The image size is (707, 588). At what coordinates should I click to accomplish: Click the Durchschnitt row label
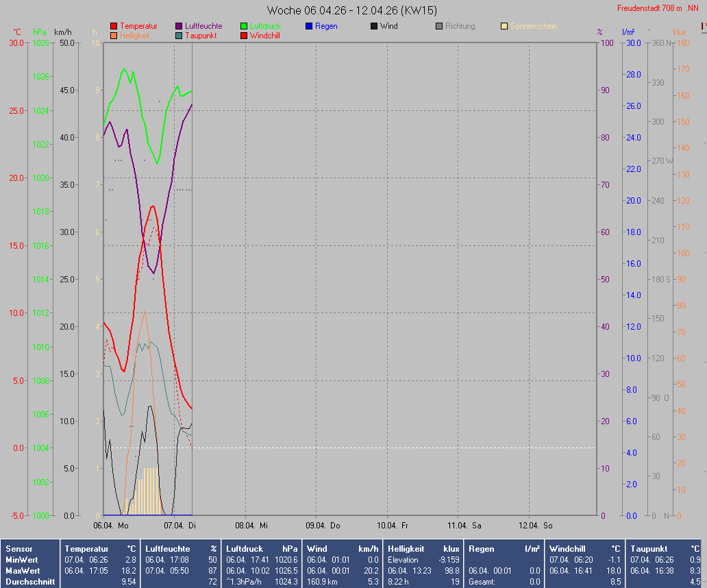(x=27, y=582)
